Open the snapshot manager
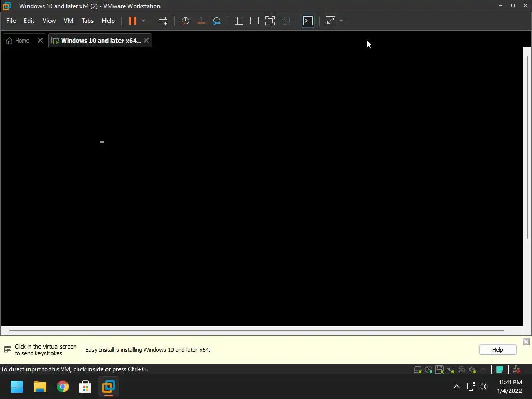The image size is (532, 399). pyautogui.click(x=217, y=21)
